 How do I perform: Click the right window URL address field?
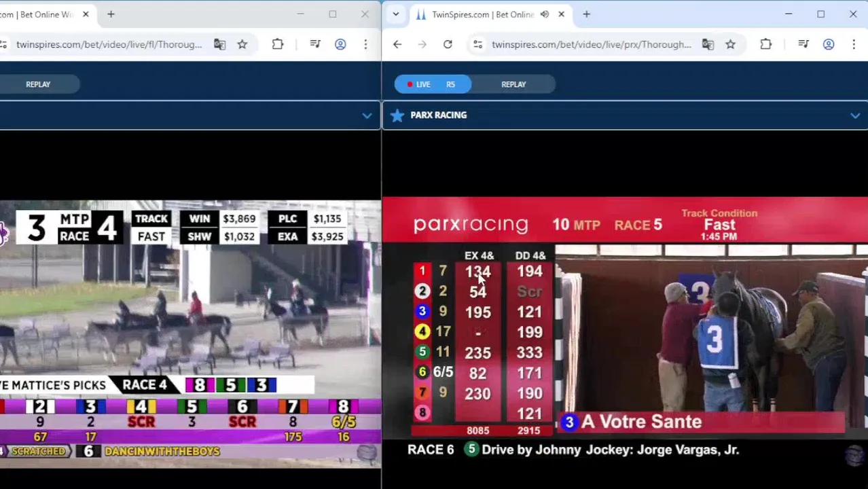coord(591,44)
